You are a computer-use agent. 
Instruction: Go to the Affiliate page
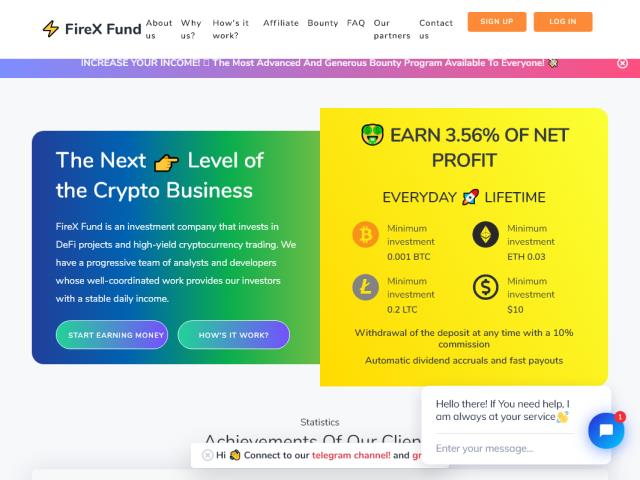point(281,23)
